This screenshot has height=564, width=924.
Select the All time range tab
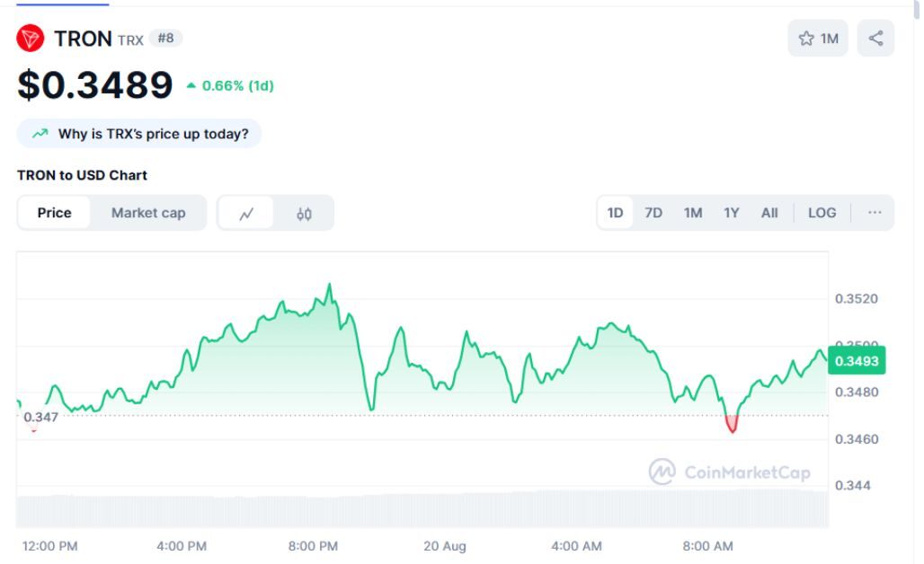click(x=769, y=213)
